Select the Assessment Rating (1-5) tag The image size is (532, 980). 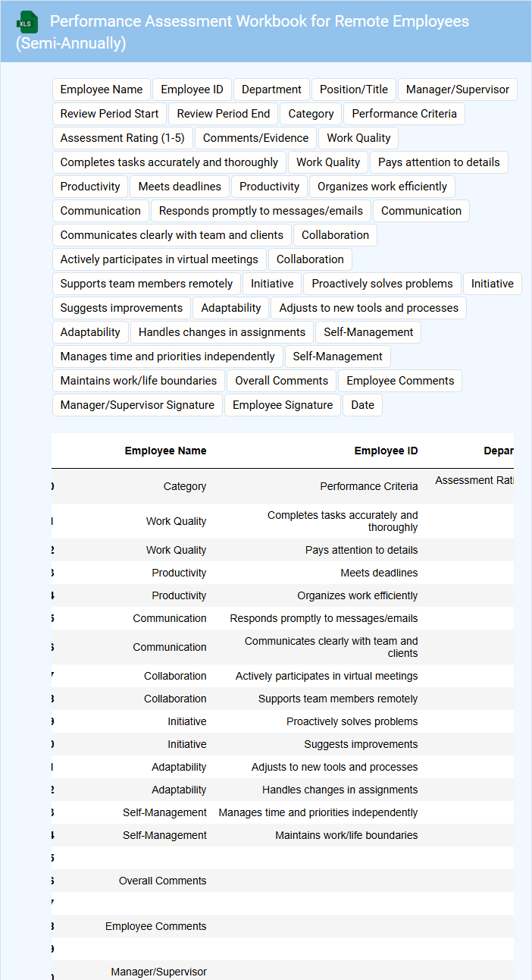122,138
